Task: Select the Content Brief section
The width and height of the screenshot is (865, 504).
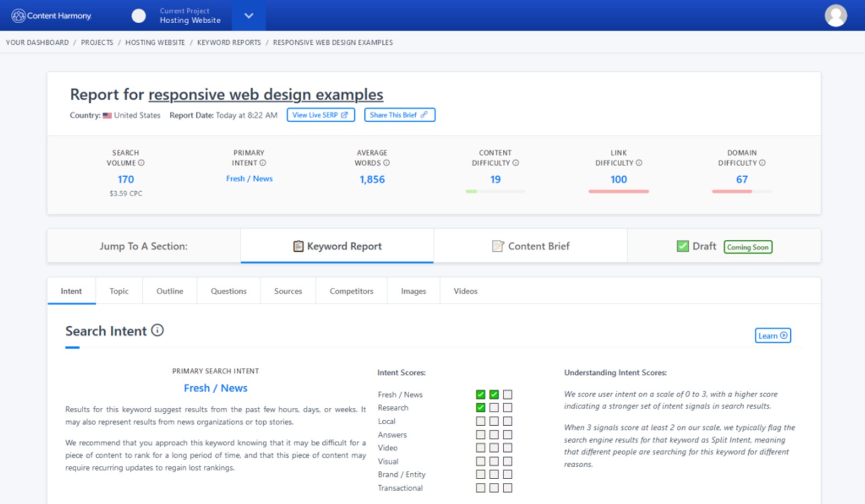Action: click(x=530, y=246)
